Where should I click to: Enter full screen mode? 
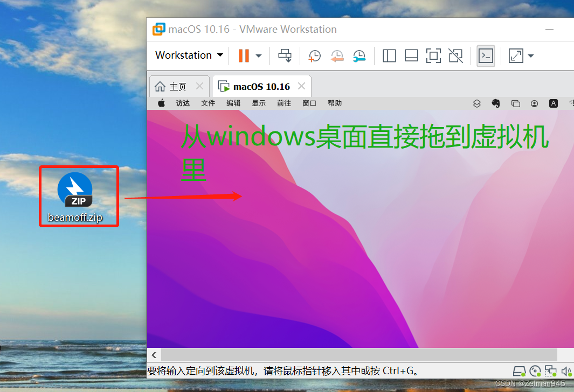tap(433, 55)
